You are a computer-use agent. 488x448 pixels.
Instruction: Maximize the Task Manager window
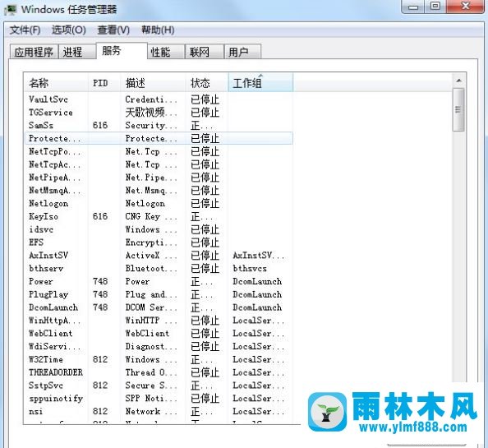[435, 7]
